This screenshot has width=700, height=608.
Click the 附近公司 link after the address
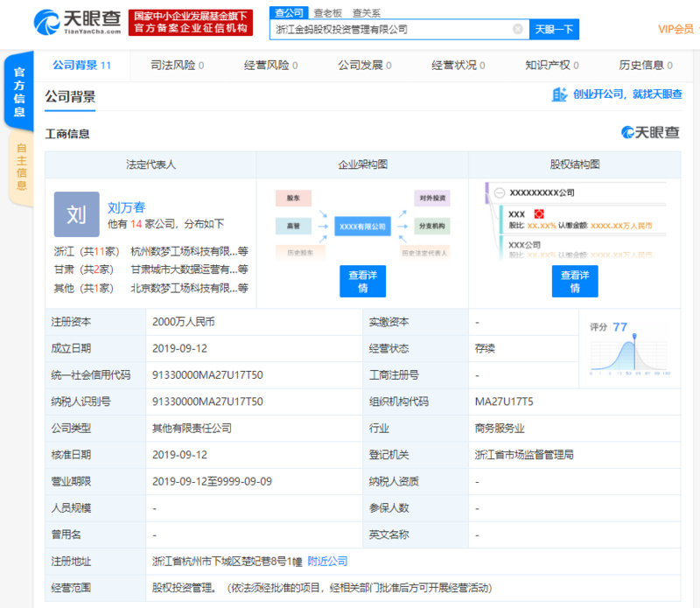click(327, 561)
